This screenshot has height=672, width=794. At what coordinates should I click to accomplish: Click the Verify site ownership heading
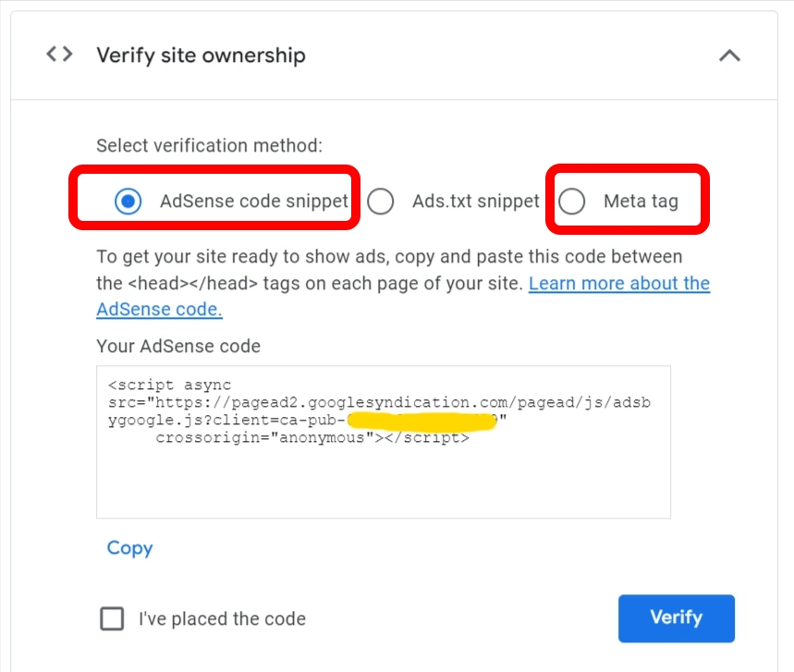coord(201,55)
